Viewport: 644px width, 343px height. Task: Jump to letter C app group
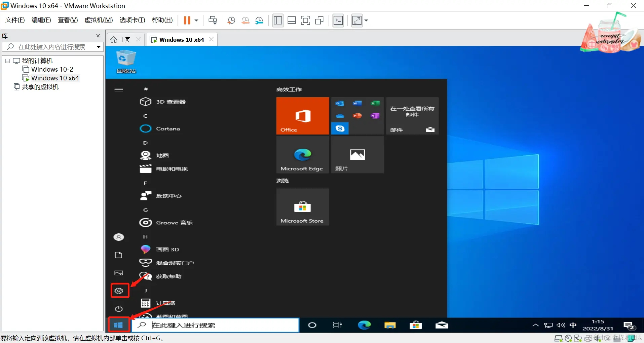(x=145, y=116)
